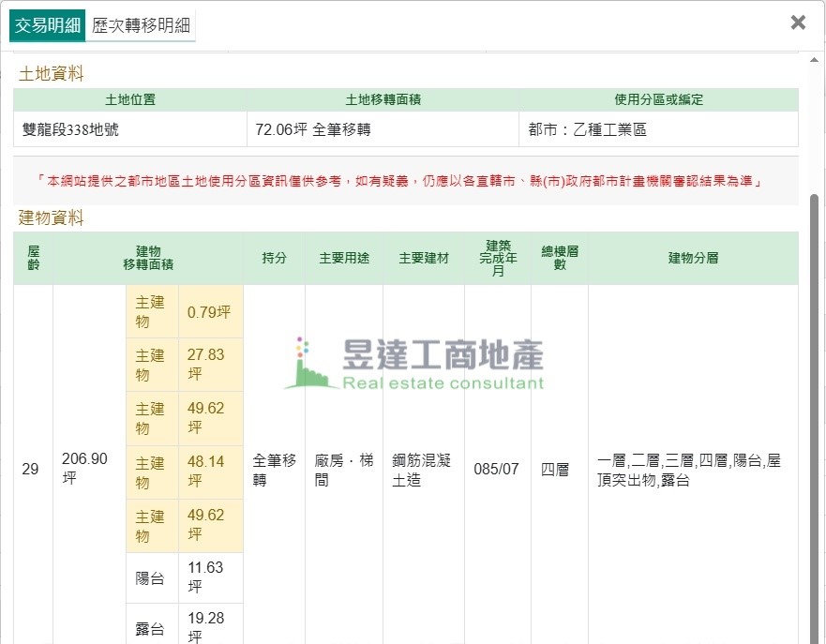The image size is (826, 644).
Task: Click the vertical scrollbar thumb
Action: coord(814,412)
